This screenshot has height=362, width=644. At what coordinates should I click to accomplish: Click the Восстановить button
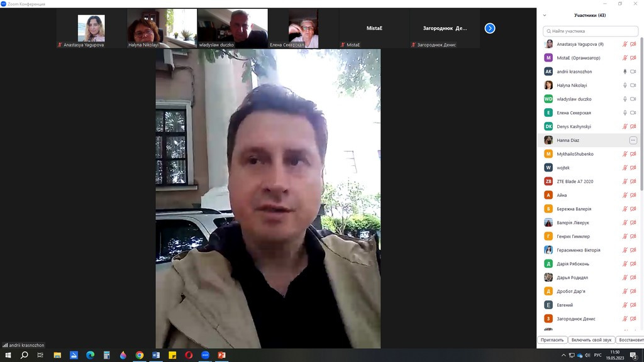[x=630, y=340]
